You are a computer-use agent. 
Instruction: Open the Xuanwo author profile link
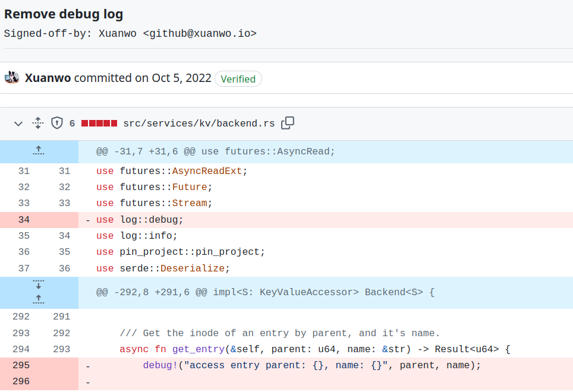48,78
